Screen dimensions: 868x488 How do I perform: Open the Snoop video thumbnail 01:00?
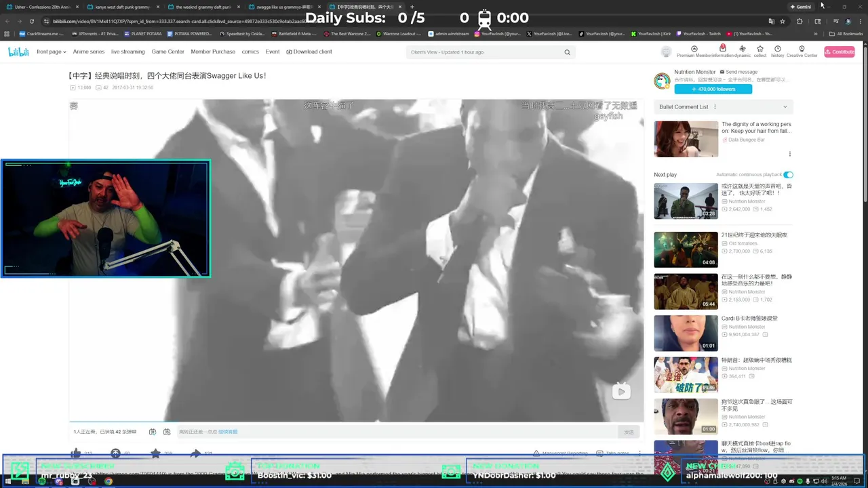(x=686, y=416)
